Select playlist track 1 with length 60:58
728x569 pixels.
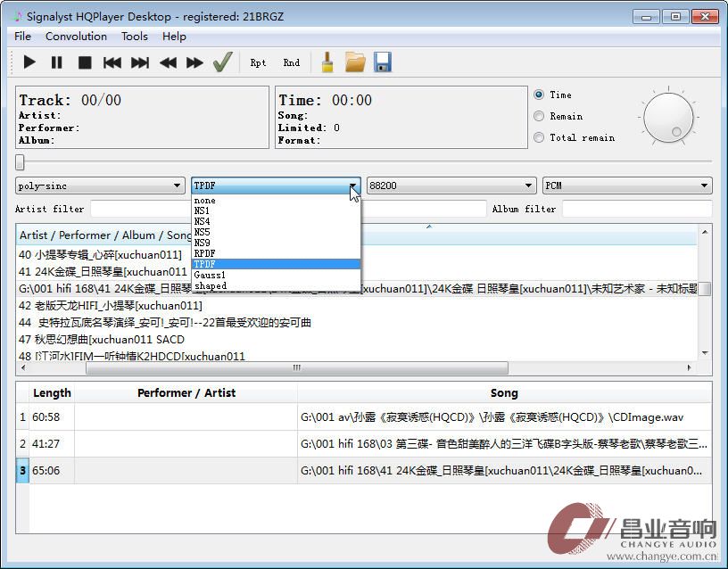(x=365, y=417)
